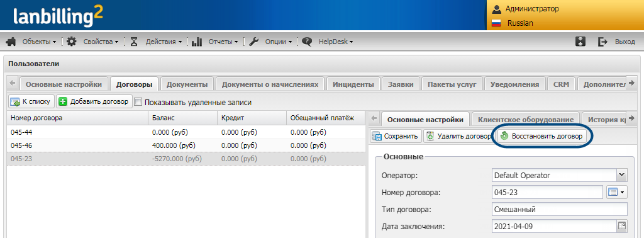Click the puzzle piece Objects icon
The image size is (644, 238).
[x=11, y=42]
